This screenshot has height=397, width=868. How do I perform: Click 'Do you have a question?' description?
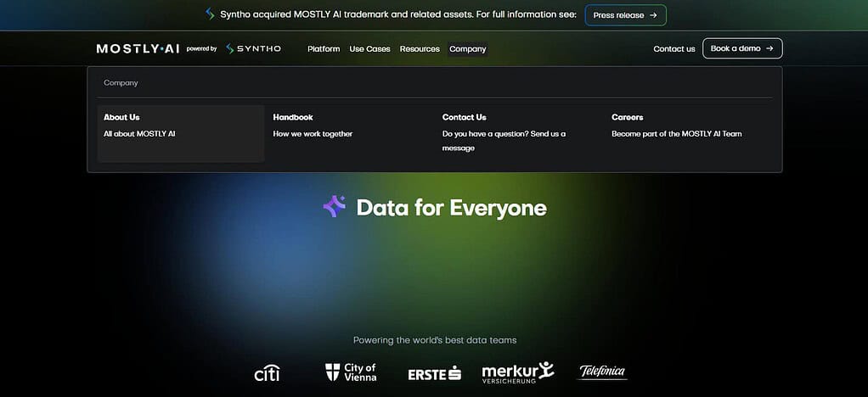(504, 141)
